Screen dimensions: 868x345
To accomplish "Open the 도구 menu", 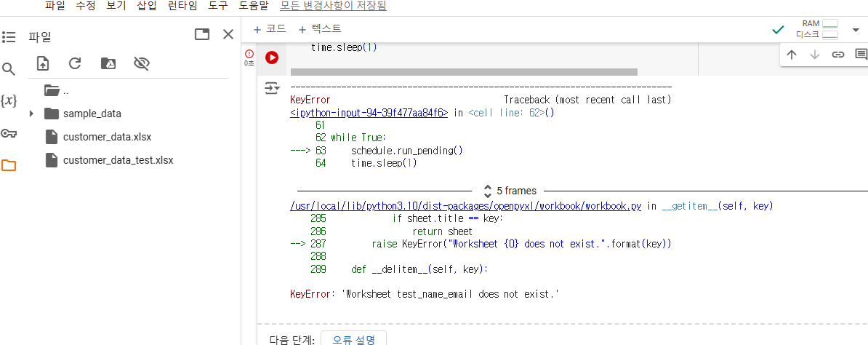I will click(218, 6).
